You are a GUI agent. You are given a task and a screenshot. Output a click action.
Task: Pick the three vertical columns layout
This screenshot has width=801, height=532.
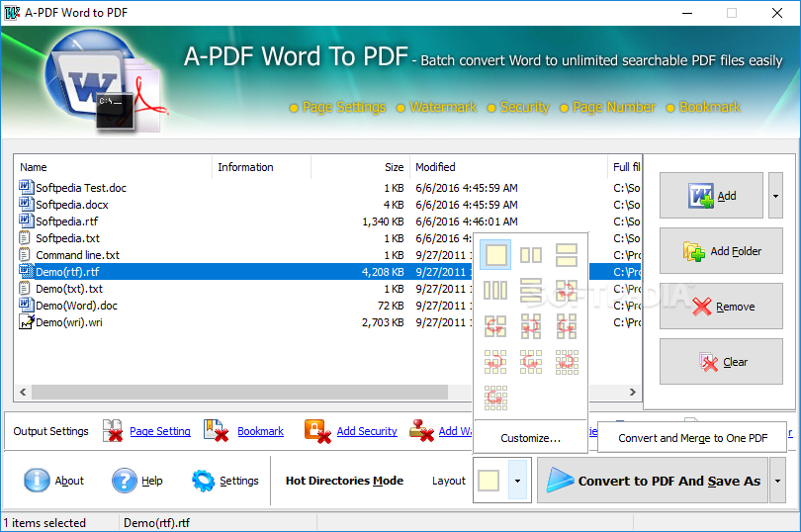coord(495,291)
